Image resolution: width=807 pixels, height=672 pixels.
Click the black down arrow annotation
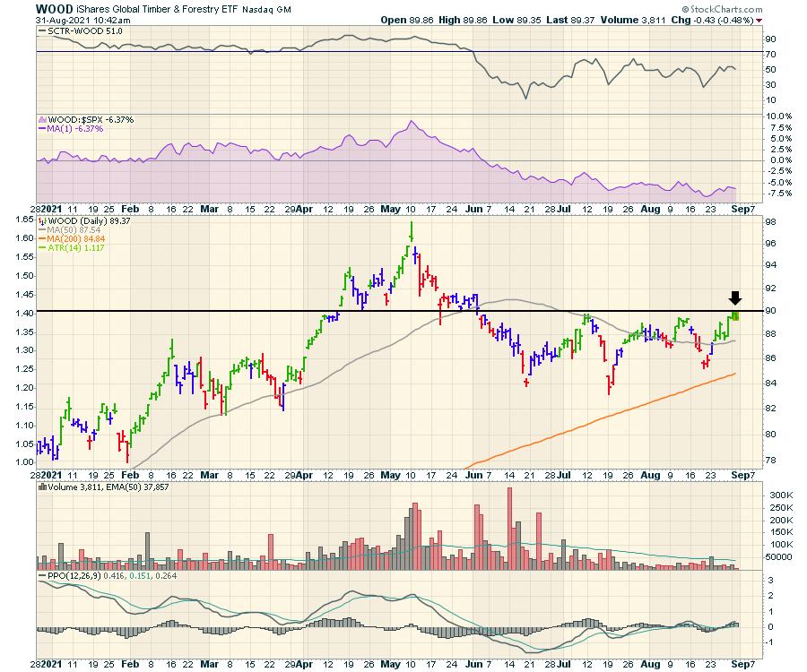point(735,299)
